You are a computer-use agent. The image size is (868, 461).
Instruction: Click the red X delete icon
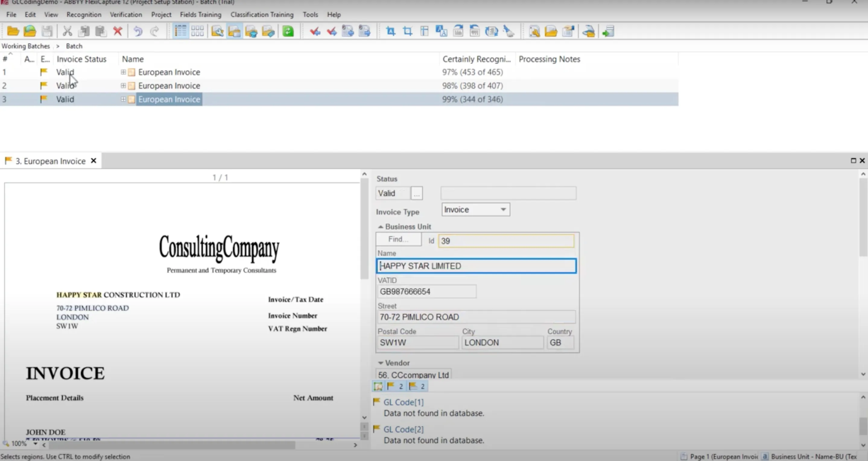point(118,31)
